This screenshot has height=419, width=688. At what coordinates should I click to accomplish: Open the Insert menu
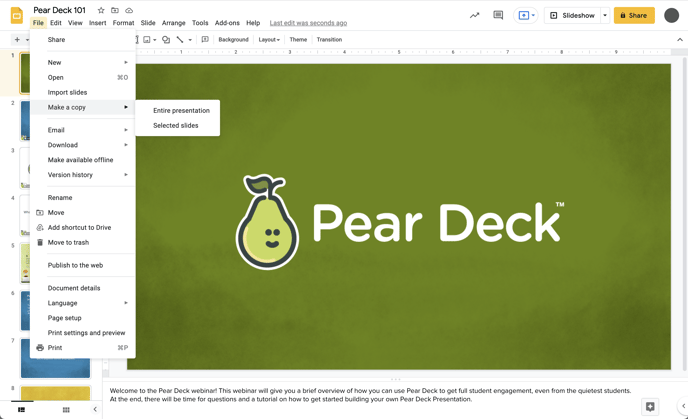97,23
